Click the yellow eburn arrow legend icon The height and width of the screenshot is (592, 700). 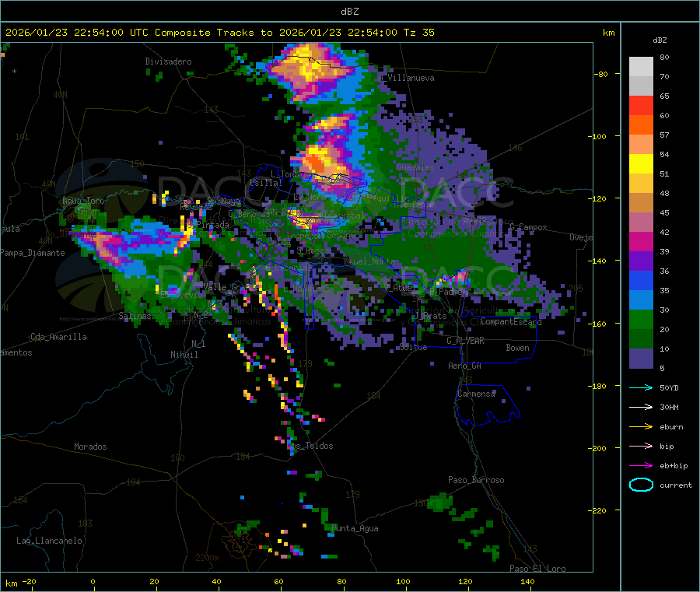(641, 427)
